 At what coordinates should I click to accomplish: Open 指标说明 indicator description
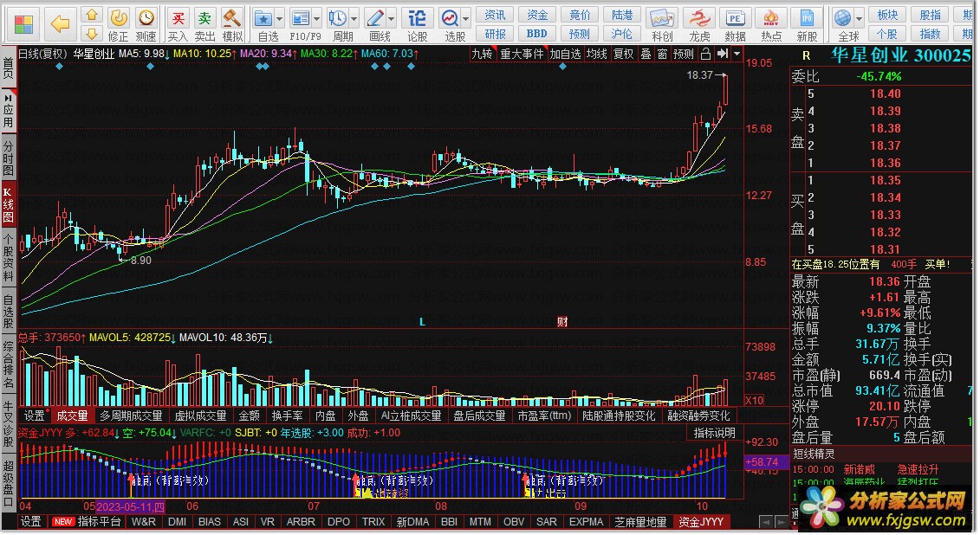click(714, 433)
